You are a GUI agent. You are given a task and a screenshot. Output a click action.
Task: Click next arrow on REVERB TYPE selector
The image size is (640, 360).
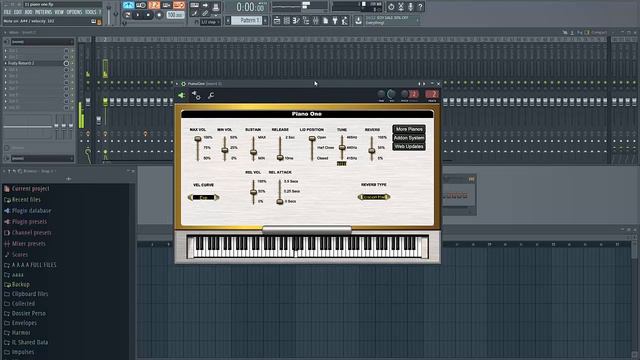388,197
